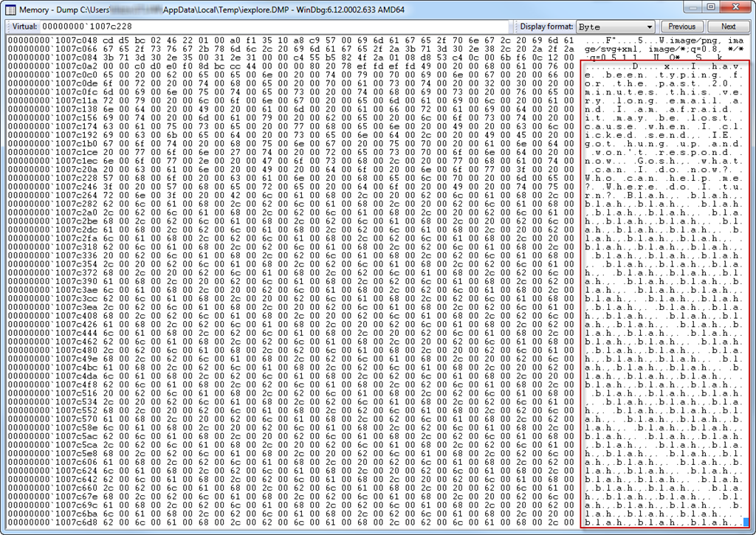This screenshot has height=535, width=756.
Task: Click the Display format label
Action: (x=546, y=27)
